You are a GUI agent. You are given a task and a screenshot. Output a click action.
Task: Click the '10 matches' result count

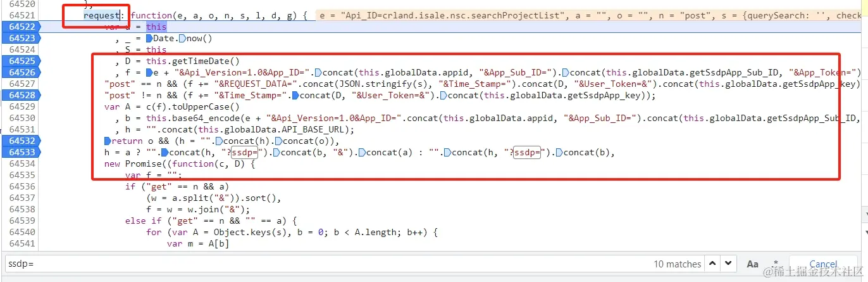(x=677, y=264)
